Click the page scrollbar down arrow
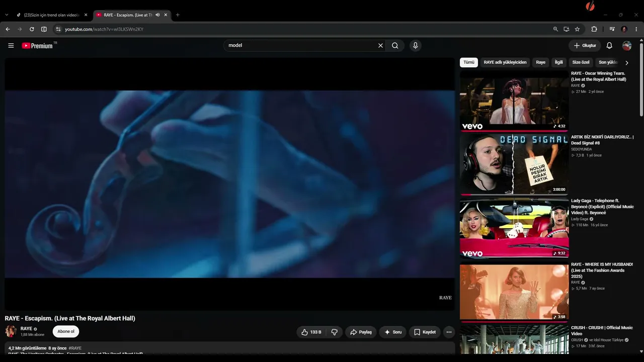 coord(641,352)
